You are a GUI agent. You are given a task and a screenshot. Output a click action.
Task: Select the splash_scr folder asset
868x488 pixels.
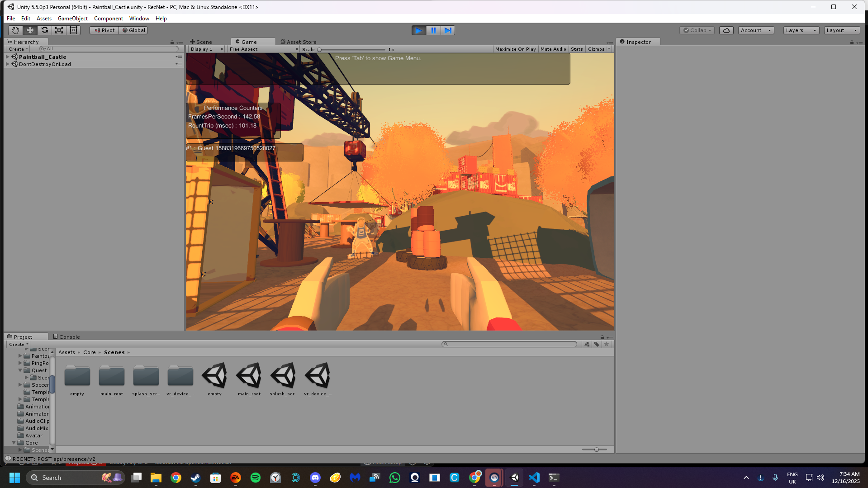click(146, 380)
